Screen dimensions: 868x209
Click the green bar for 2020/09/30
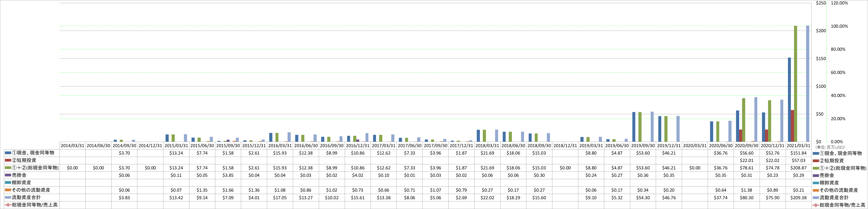coord(744,120)
